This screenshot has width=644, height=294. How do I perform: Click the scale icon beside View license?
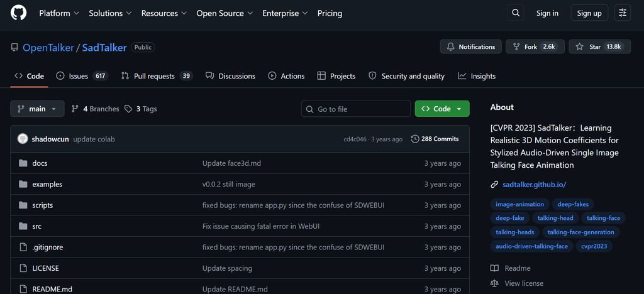click(494, 283)
